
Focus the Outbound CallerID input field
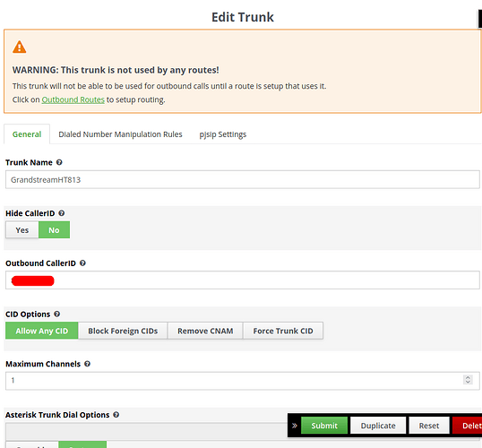[243, 280]
